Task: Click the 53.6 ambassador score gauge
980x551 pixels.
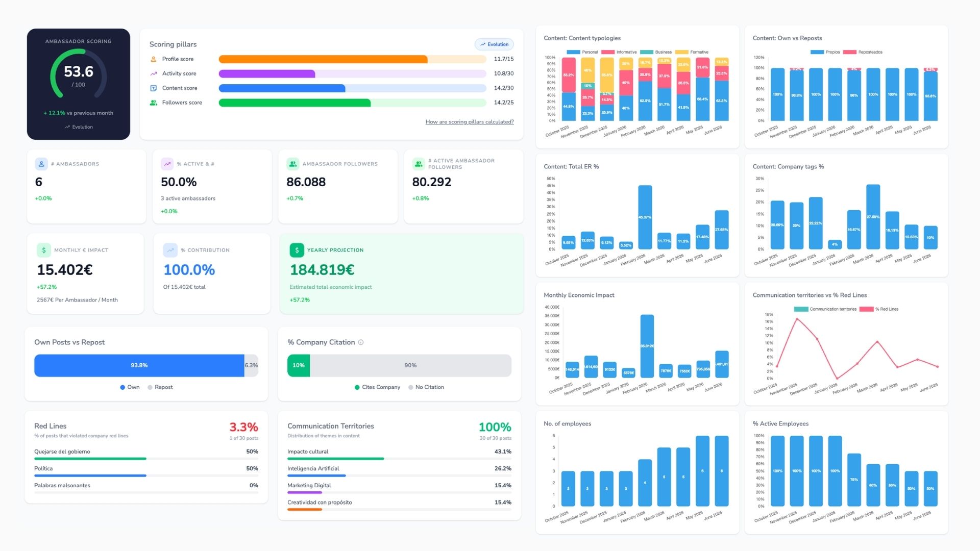Action: click(x=79, y=74)
